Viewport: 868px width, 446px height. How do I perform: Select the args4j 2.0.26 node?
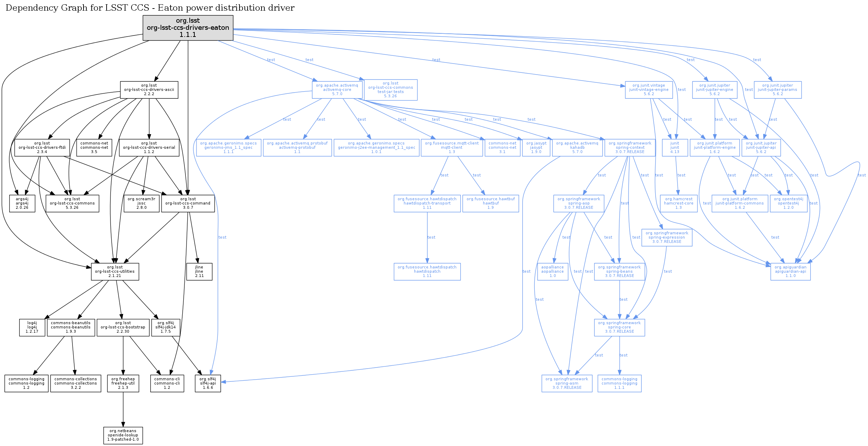tap(22, 203)
